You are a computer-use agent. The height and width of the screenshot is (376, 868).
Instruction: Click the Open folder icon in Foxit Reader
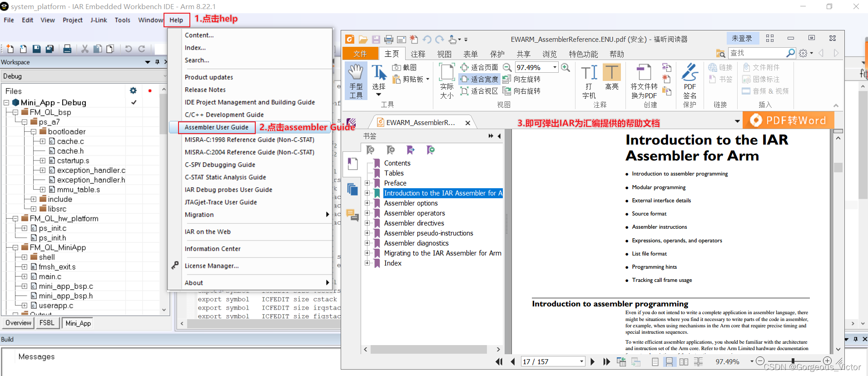pos(363,40)
